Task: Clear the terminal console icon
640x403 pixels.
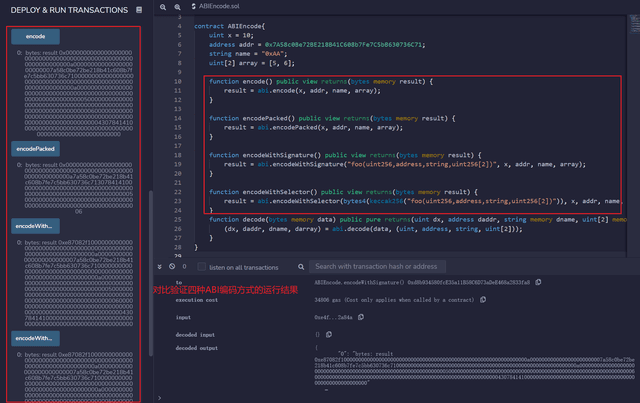Action: 171,266
